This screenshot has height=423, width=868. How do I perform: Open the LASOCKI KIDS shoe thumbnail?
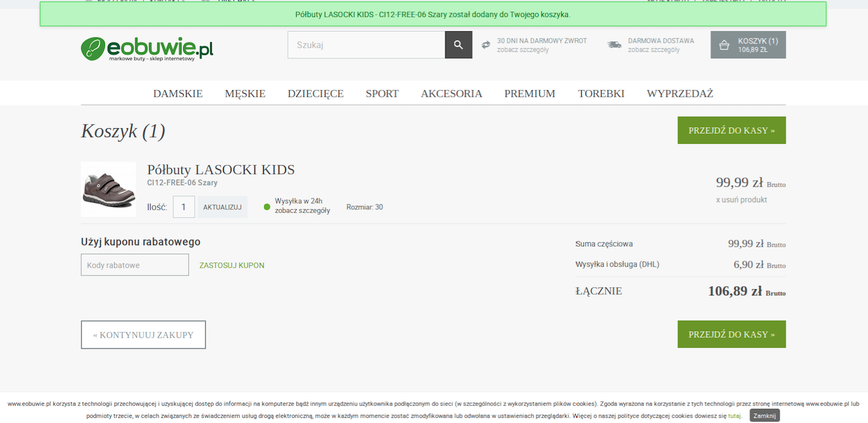pos(108,189)
